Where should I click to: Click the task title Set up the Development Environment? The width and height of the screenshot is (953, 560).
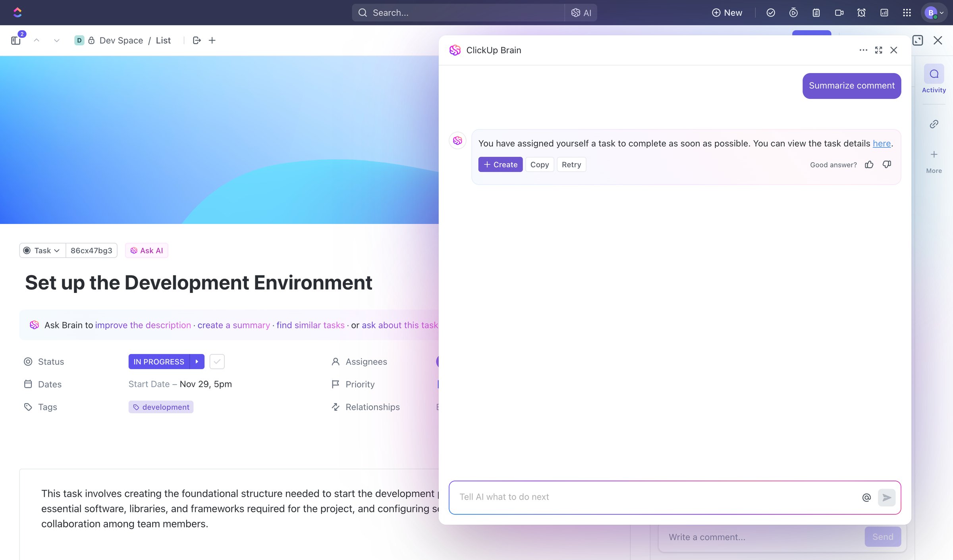[x=199, y=283]
